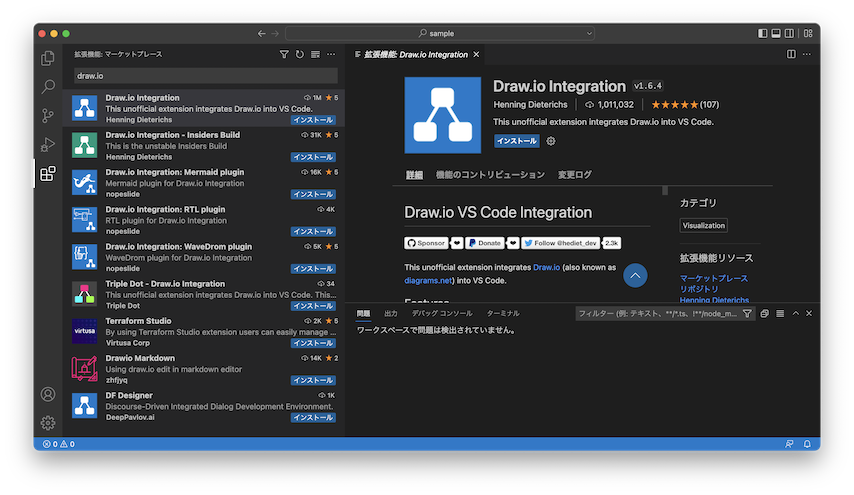Image resolution: width=854 pixels, height=495 pixels.
Task: Switch to the 問題 panel tab
Action: point(363,314)
